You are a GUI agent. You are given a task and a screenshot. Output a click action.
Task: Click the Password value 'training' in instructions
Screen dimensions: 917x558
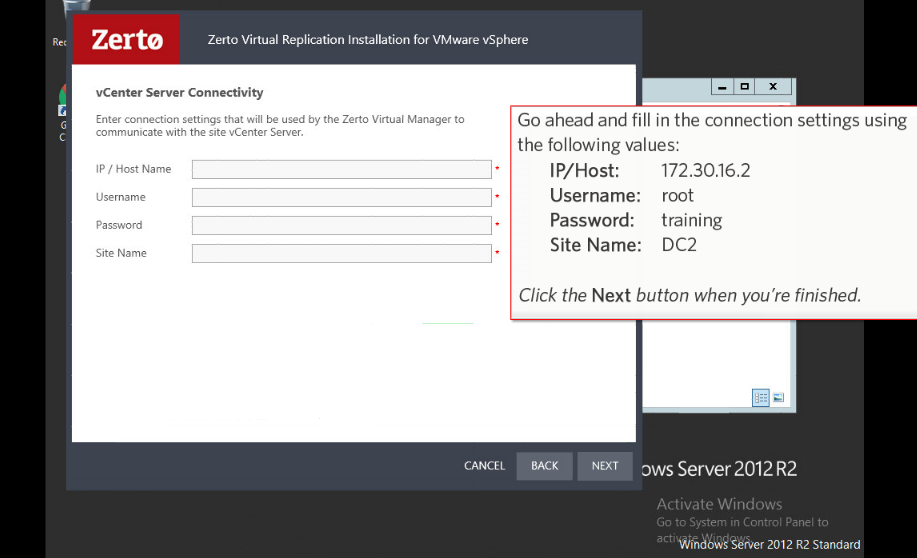[691, 220]
